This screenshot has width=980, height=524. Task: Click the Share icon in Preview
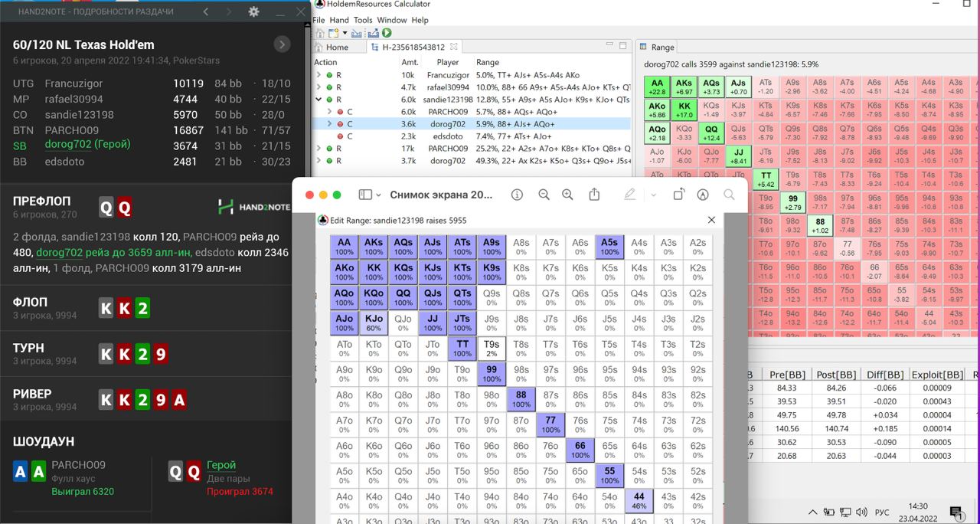coord(594,195)
